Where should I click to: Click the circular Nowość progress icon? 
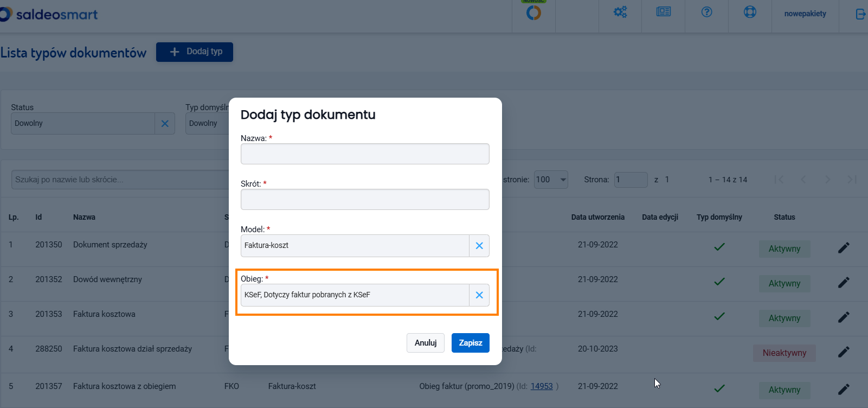(533, 12)
